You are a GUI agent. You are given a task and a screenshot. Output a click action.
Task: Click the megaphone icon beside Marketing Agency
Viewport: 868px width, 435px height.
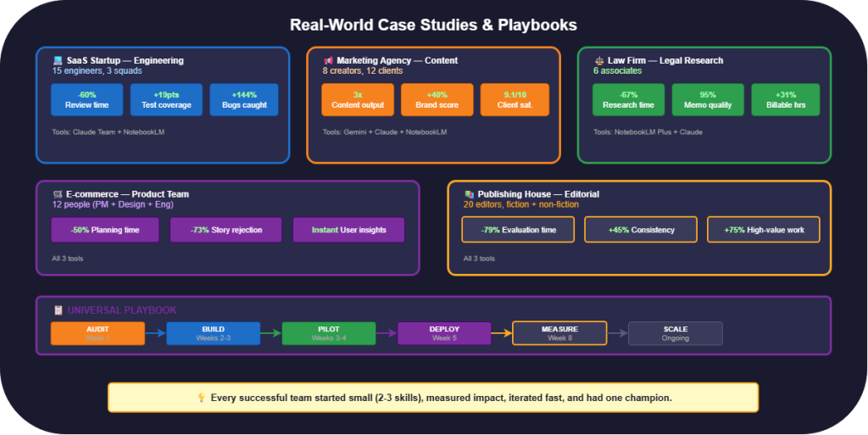[328, 60]
